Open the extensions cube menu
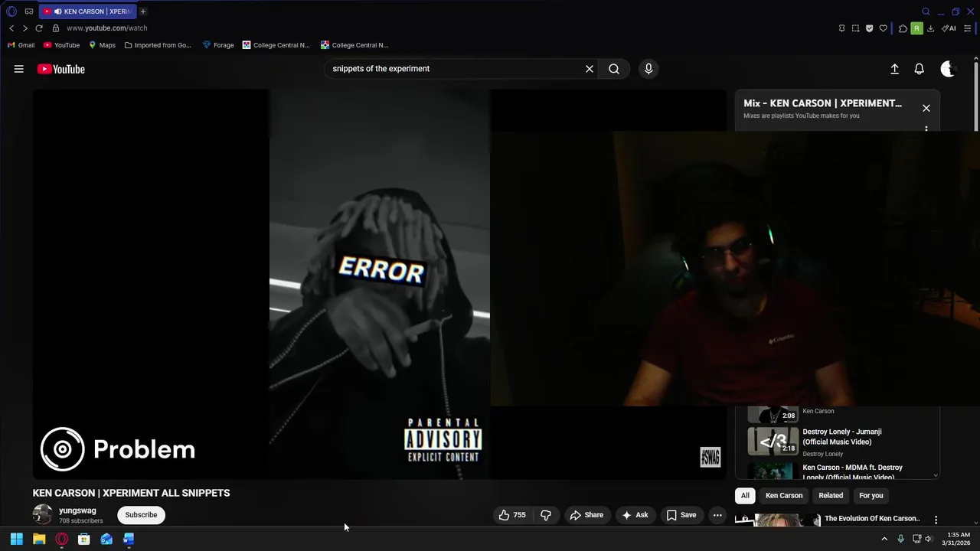Screen dimensions: 980x551 click(903, 28)
